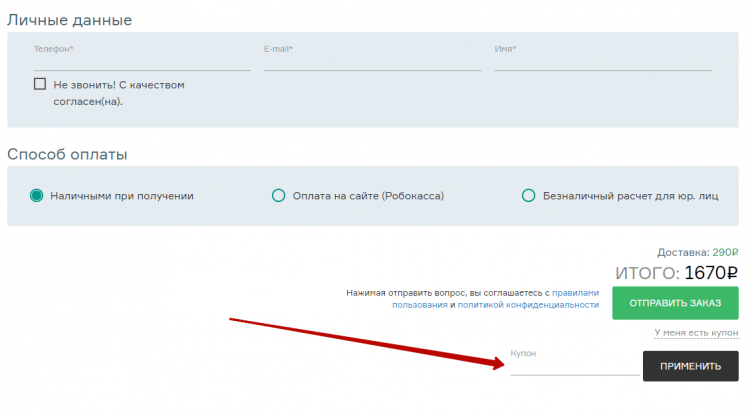Click the 'Оплата на сайте (Робокасса)' label text
Viewport: 752px width, 416px height.
tap(368, 196)
